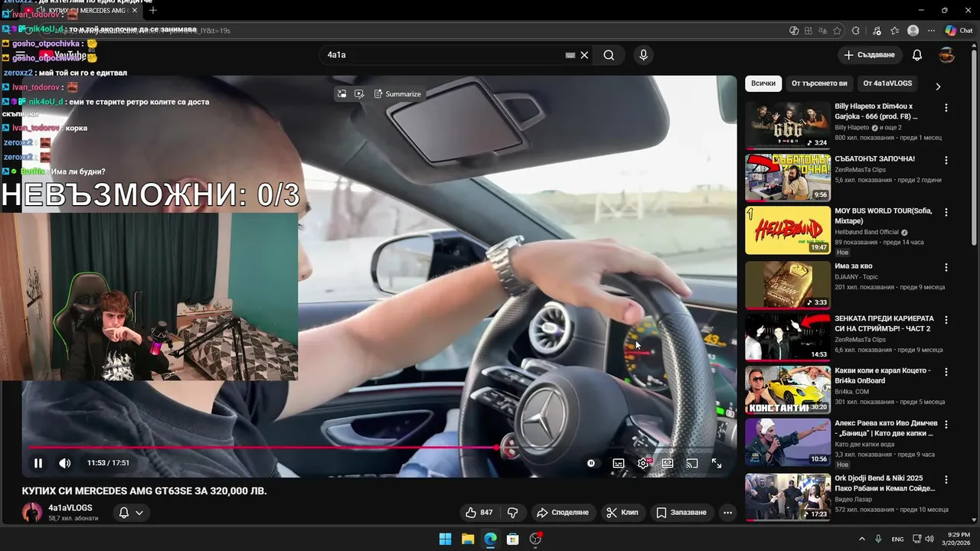Open the on-screen keyboard icon in search
This screenshot has width=980, height=551.
coord(570,55)
